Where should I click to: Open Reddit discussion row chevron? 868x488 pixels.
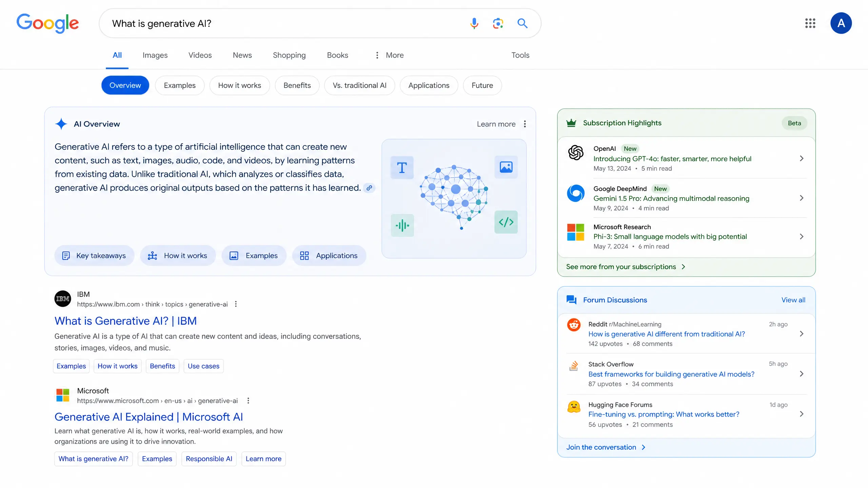pos(802,334)
